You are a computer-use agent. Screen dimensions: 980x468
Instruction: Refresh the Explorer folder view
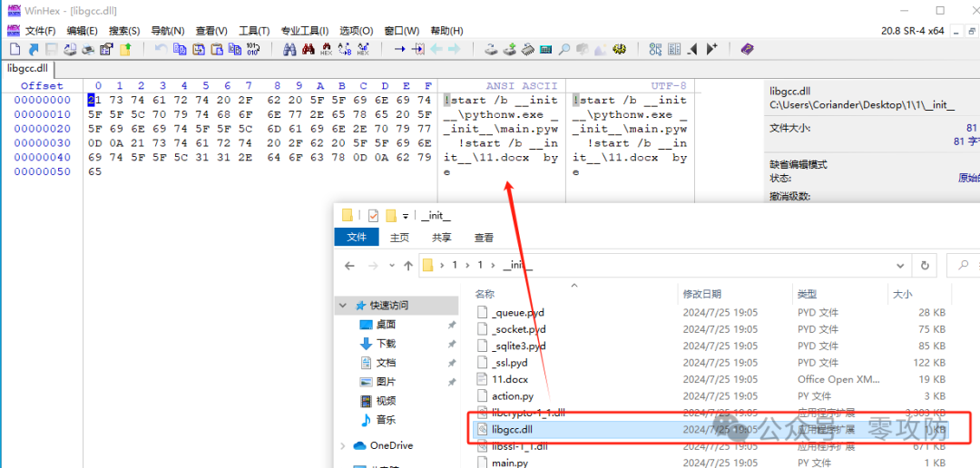(x=925, y=265)
